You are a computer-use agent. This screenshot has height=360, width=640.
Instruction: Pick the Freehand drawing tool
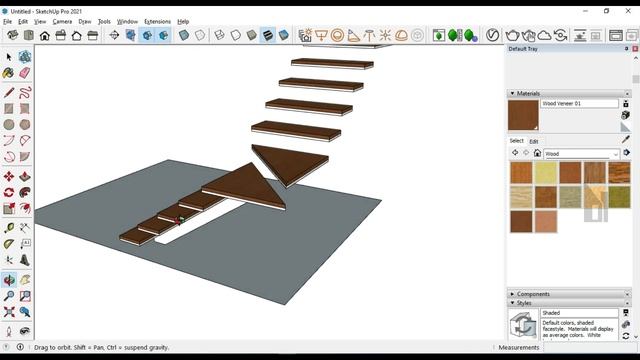point(25,93)
